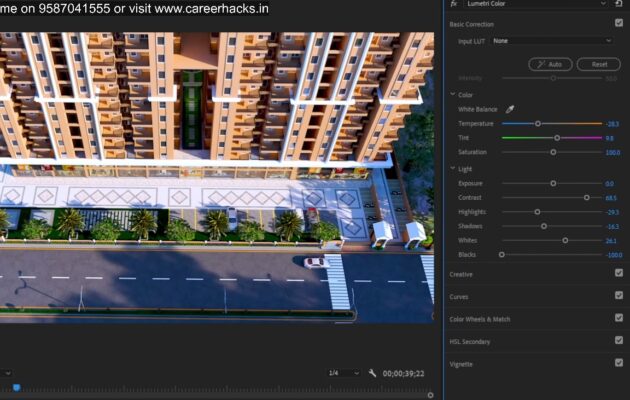Toggle the Curves section checkbox
The image size is (630, 400).
(x=619, y=296)
